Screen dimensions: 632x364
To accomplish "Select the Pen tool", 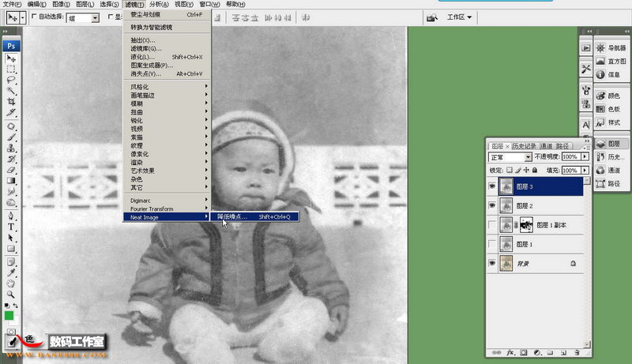I will 11,216.
